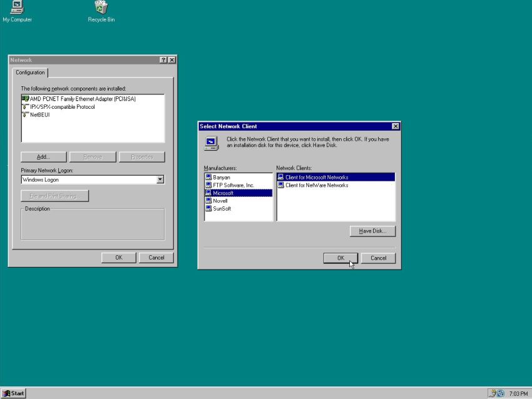Click the FTP Software, Inc. icon
Screen dimensions: 532x399
click(x=208, y=185)
